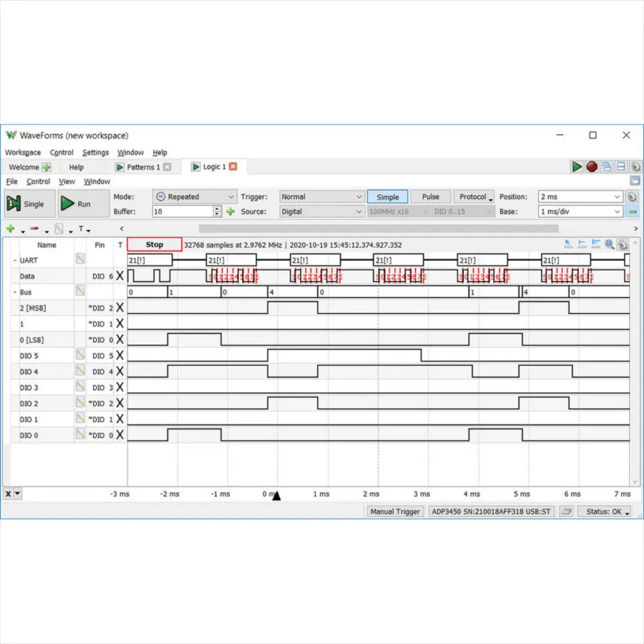
Task: Open the Settings menu
Action: pos(95,153)
